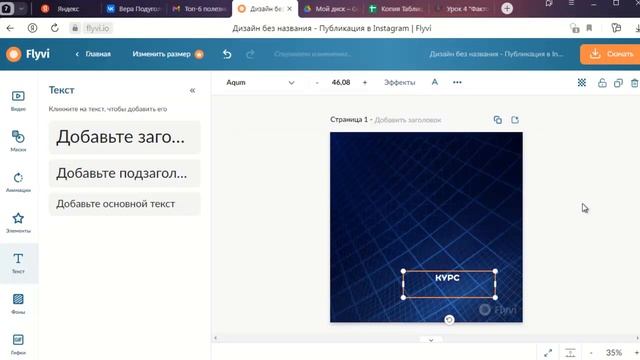Switch to the VK Вера Подуго tab

click(134, 9)
